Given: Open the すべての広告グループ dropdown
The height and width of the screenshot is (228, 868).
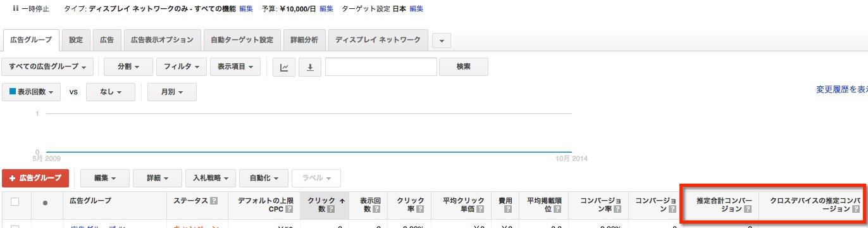Looking at the screenshot, I should tap(48, 67).
